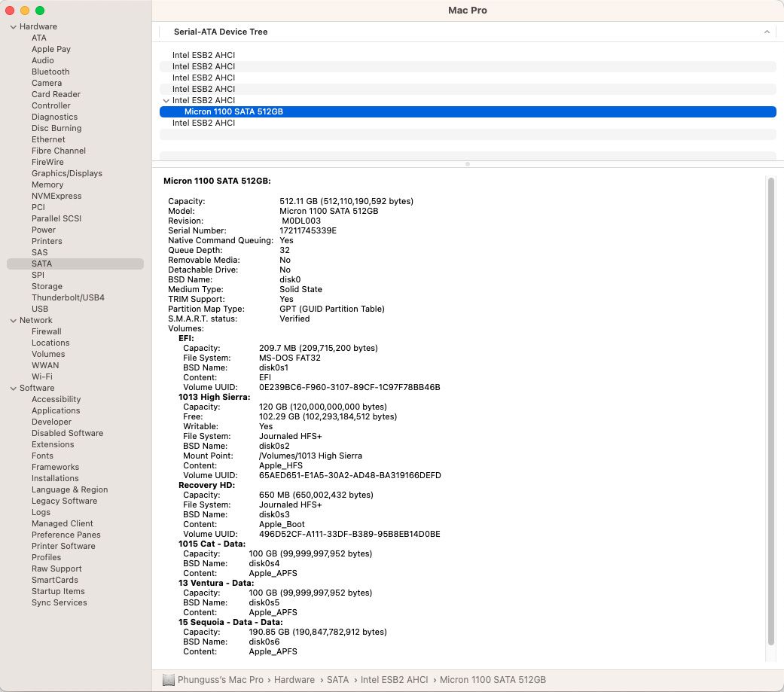Open Accessibility under Software
Screen dimensions: 784x692
pyautogui.click(x=56, y=400)
